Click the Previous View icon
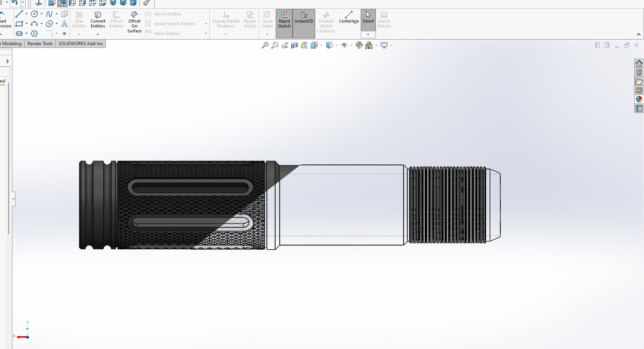The image size is (644, 349). [x=285, y=45]
